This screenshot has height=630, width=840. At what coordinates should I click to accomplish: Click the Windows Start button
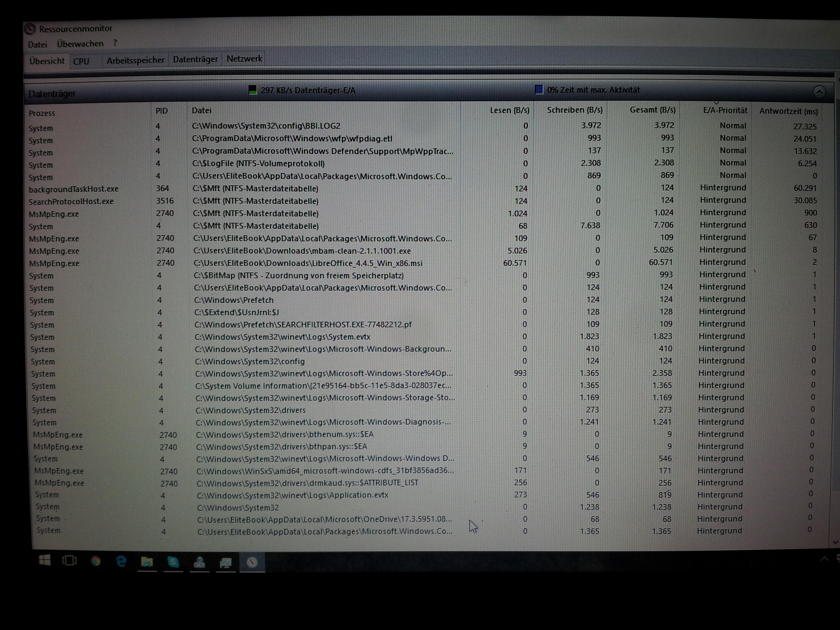point(45,560)
